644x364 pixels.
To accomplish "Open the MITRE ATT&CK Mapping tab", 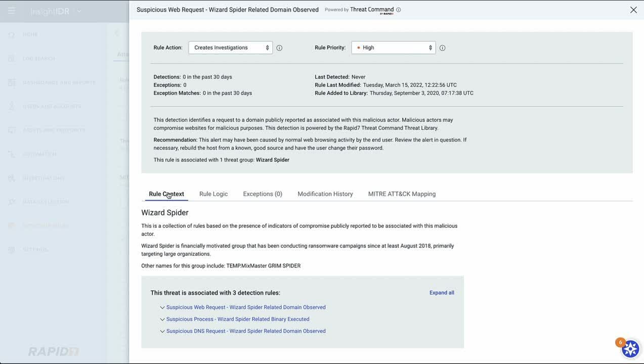I will click(402, 194).
